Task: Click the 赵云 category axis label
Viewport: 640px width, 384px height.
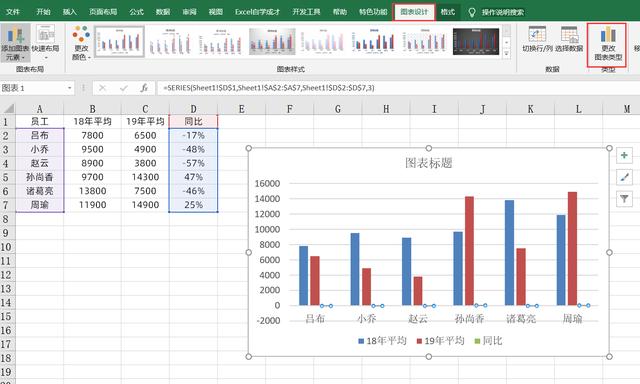Action: [x=418, y=318]
